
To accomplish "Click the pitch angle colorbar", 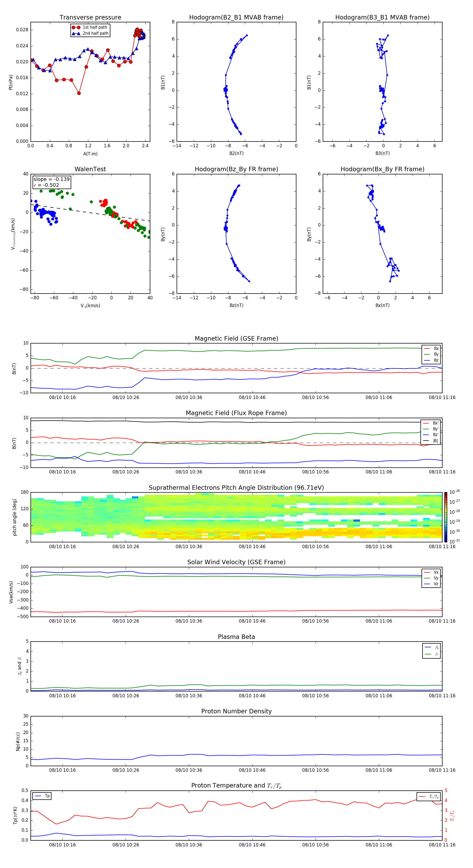I will 446,517.
